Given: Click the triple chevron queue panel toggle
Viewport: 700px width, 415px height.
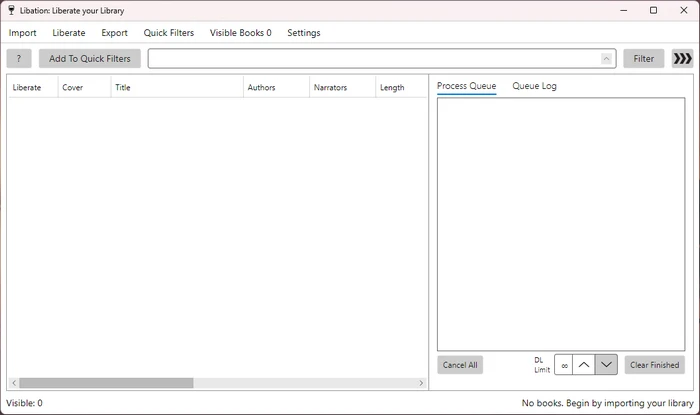Looking at the screenshot, I should 682,59.
